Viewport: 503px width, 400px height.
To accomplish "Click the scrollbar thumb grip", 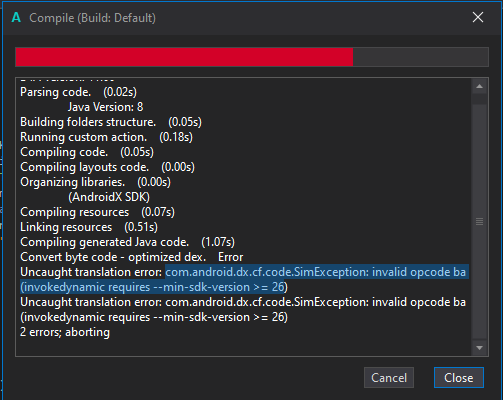I will pos(479,221).
